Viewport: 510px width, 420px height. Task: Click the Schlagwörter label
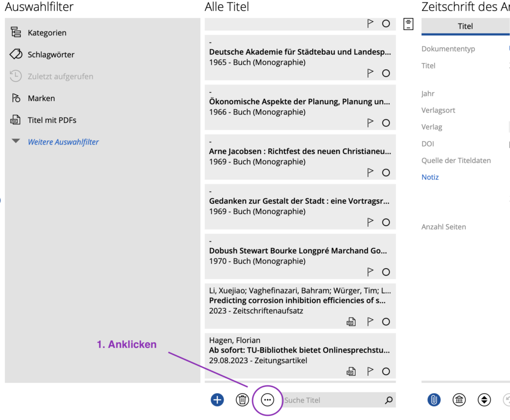[x=51, y=55]
